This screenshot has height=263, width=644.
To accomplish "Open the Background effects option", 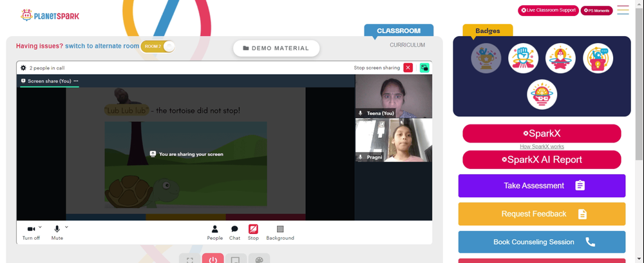I will tap(280, 233).
